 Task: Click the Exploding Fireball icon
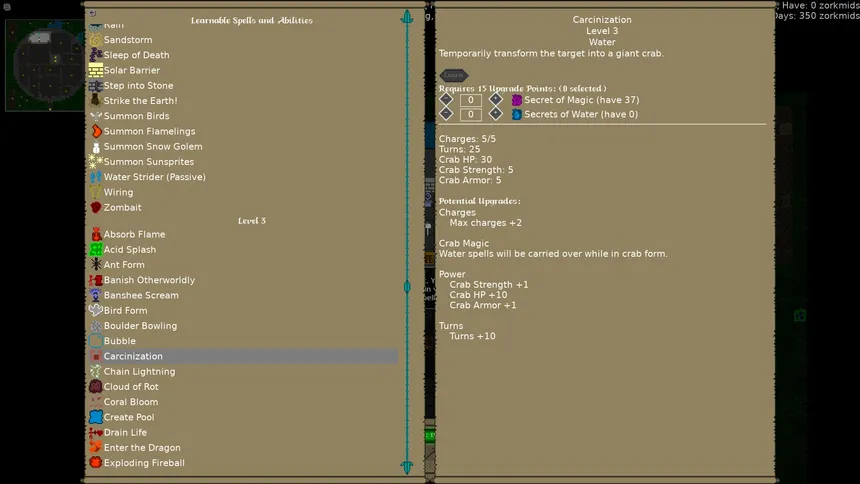(x=96, y=463)
